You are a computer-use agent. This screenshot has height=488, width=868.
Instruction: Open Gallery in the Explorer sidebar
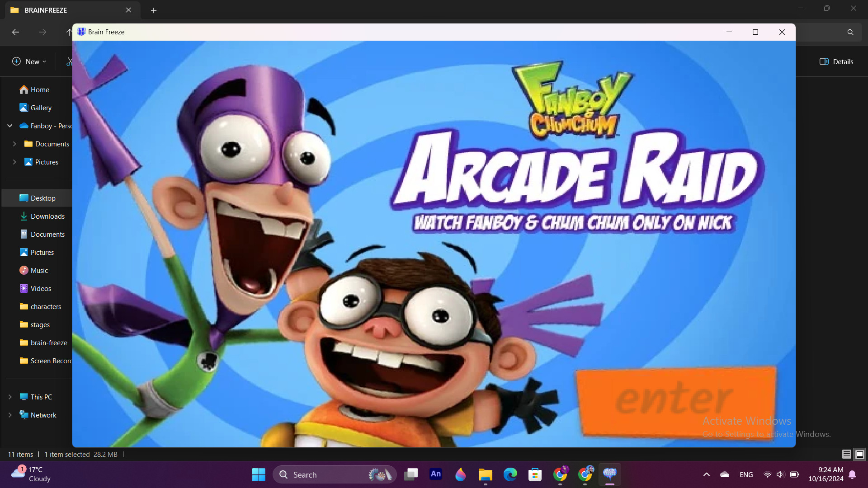[41, 108]
